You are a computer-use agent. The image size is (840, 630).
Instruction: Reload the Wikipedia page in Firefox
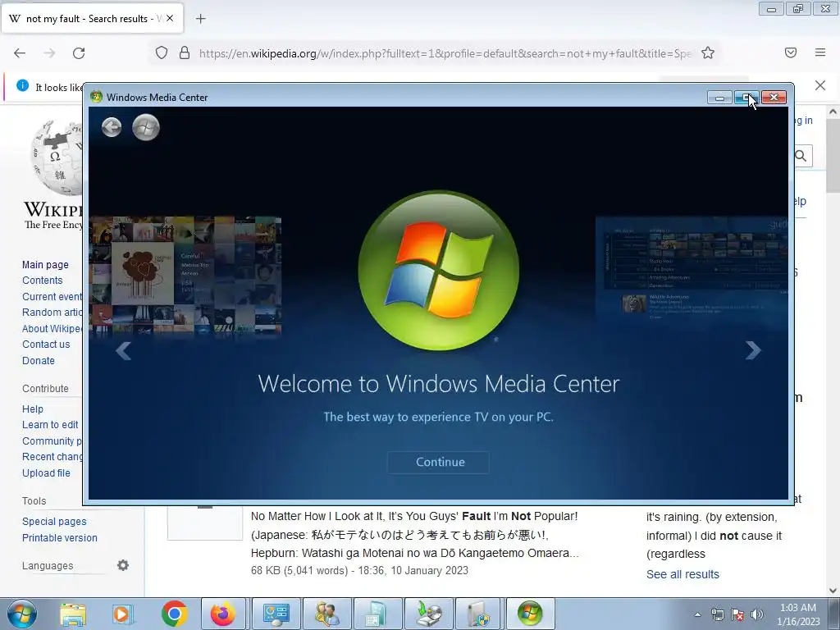[x=79, y=53]
